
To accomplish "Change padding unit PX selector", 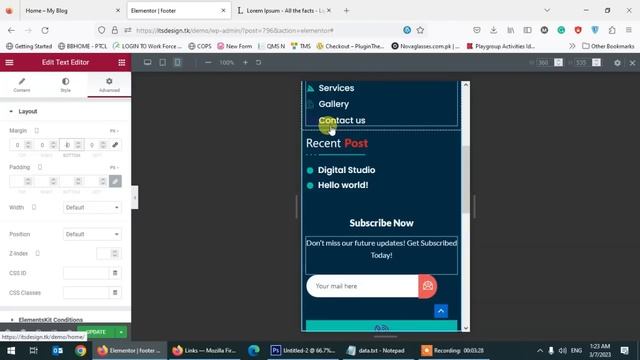I will (114, 167).
